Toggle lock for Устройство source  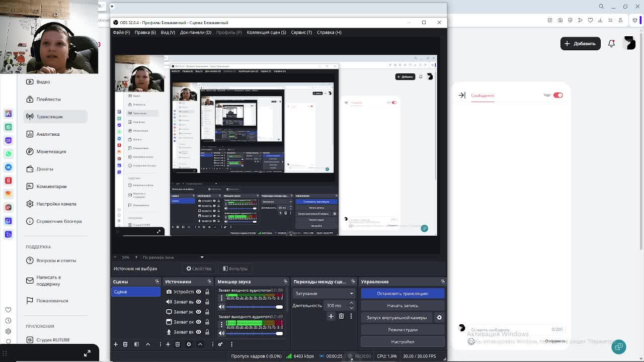[x=207, y=292]
